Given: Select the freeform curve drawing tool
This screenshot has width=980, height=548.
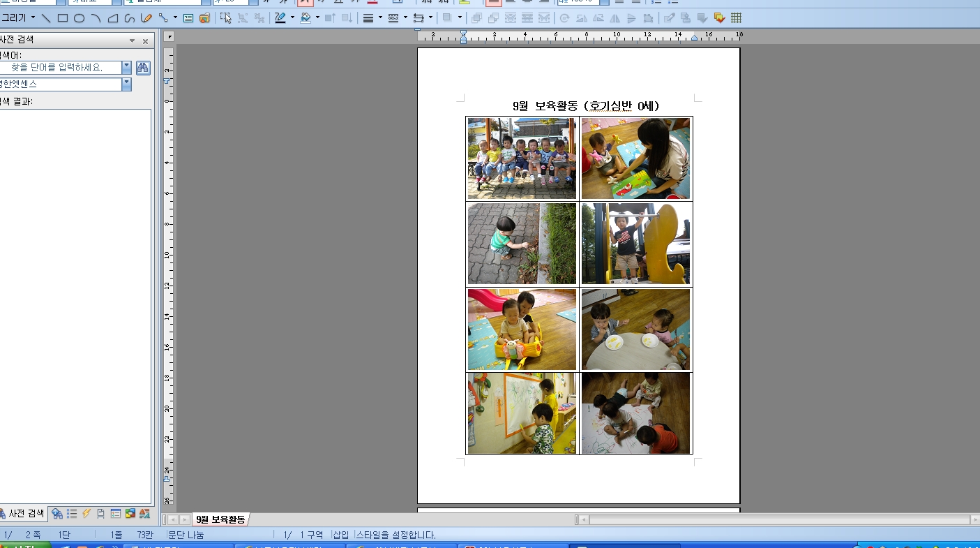Looking at the screenshot, I should [130, 18].
